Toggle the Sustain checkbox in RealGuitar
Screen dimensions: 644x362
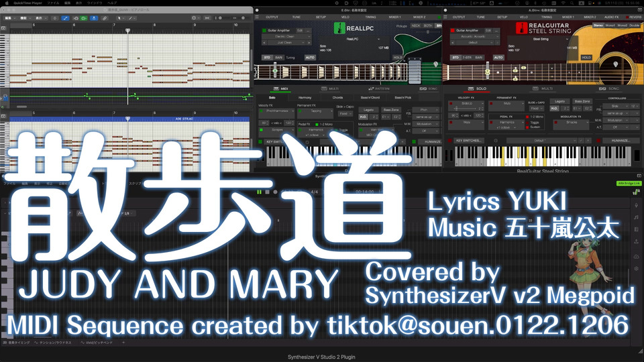click(527, 127)
